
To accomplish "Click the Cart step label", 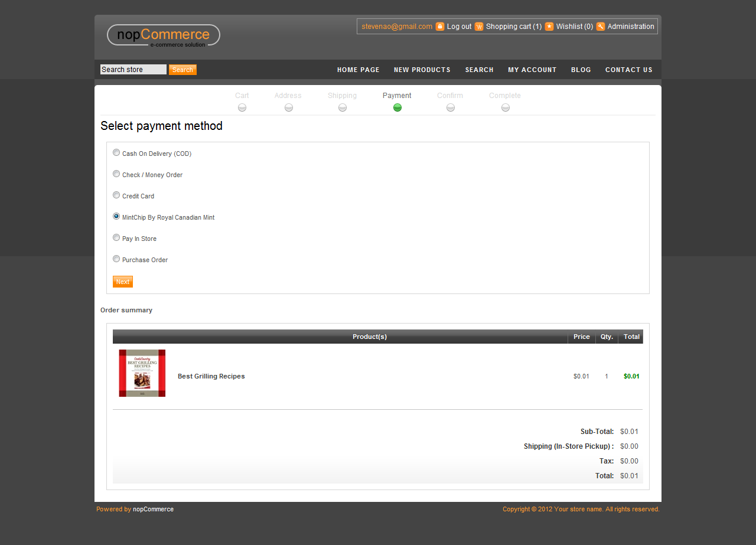I will [242, 96].
